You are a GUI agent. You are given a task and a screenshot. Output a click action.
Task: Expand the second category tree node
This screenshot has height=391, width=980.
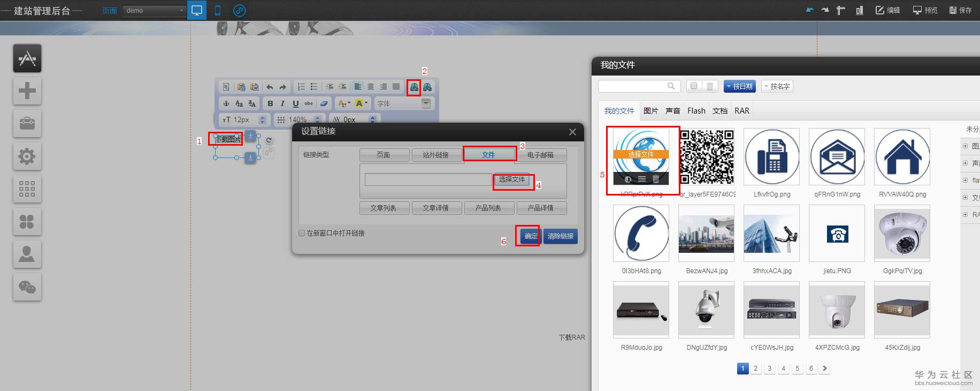pyautogui.click(x=966, y=163)
